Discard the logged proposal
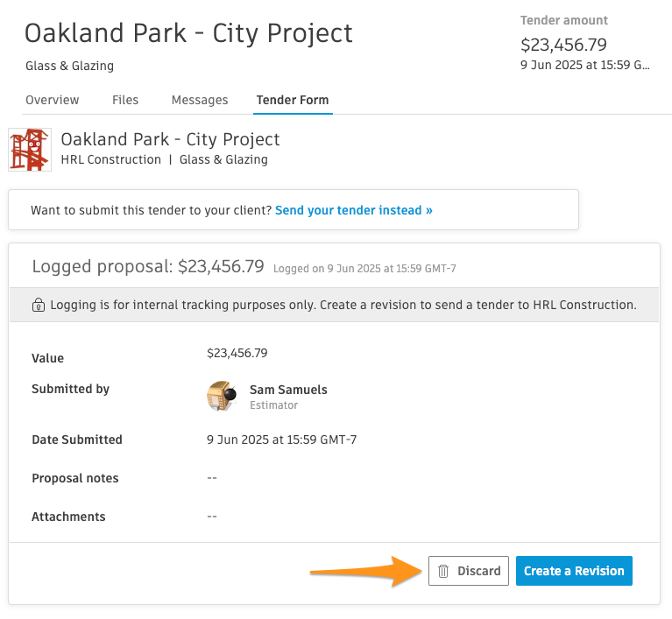Screen dimensions: 672x619 pyautogui.click(x=469, y=571)
